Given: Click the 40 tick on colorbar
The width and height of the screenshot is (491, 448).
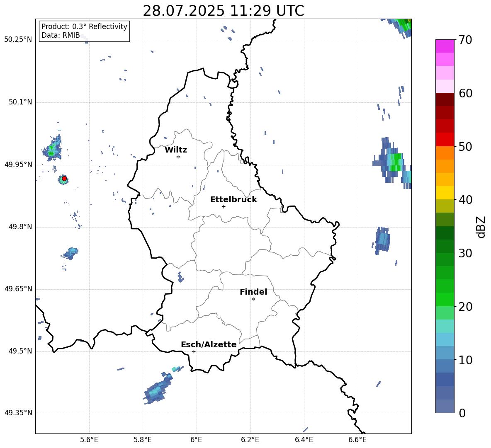Looking at the screenshot, I should pyautogui.click(x=465, y=200).
